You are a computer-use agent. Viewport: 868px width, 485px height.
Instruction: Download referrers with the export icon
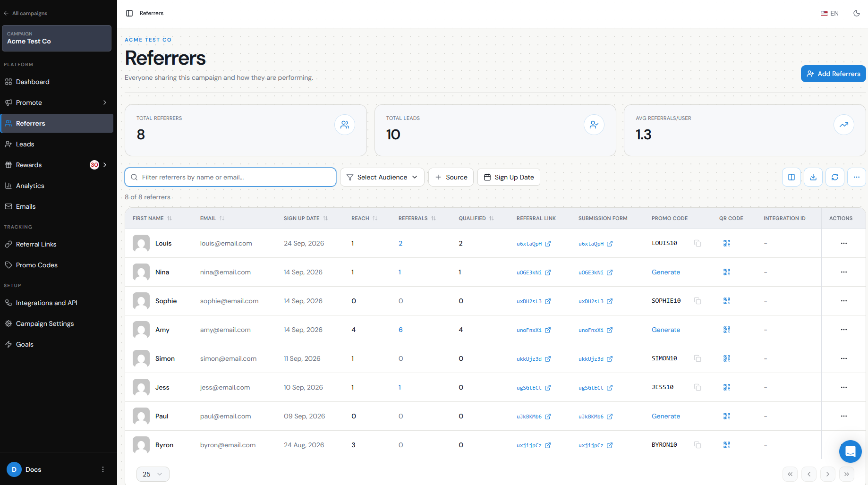coord(813,177)
